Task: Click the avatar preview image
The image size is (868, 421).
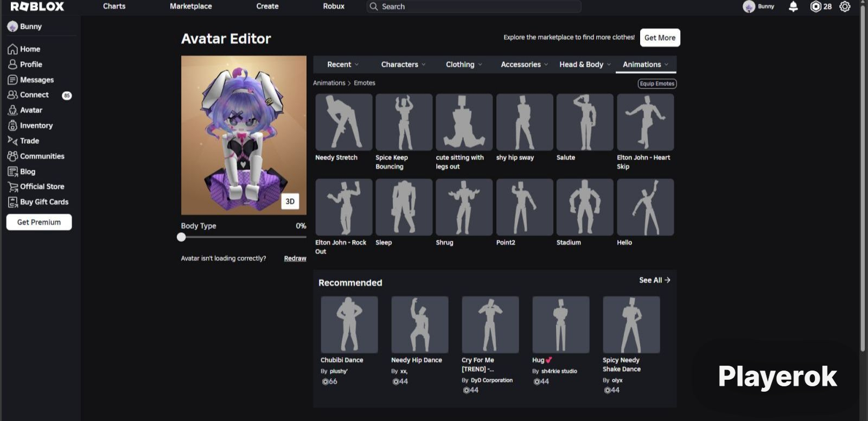Action: coord(244,135)
